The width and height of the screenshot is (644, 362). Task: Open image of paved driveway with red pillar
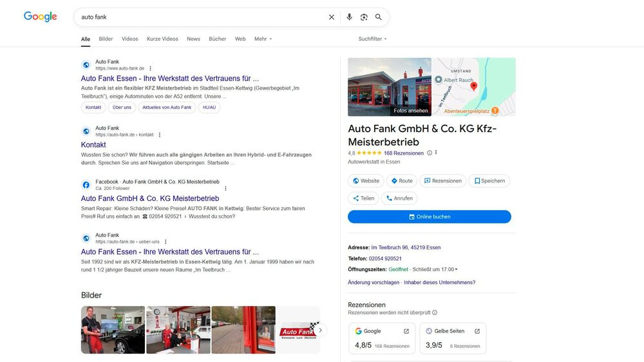click(243, 330)
